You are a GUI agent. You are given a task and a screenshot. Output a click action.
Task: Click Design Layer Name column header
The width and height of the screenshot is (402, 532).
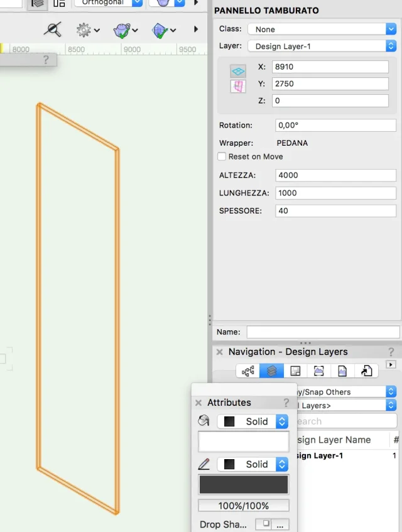(342, 440)
